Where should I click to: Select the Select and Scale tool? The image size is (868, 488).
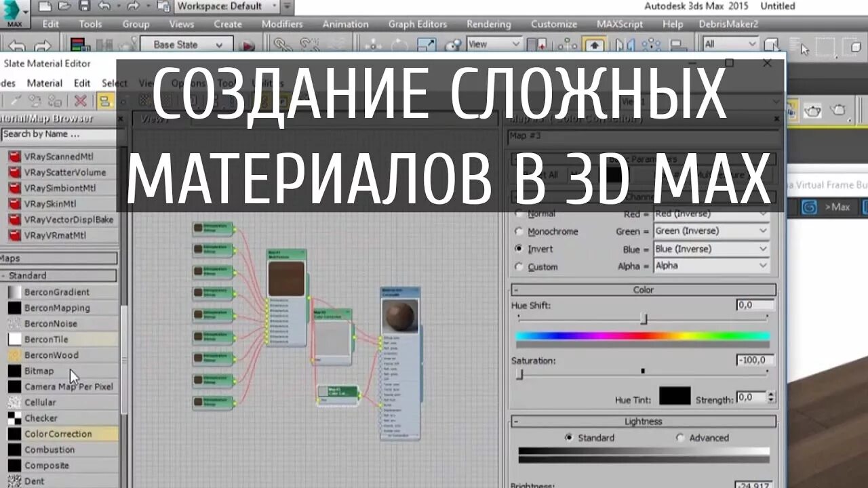[x=427, y=45]
